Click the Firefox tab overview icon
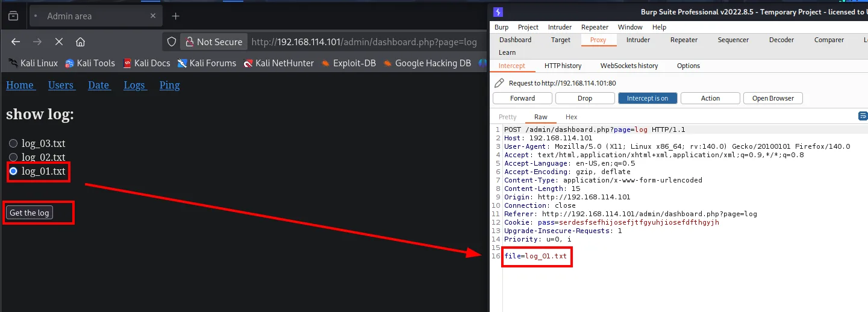 (13, 16)
